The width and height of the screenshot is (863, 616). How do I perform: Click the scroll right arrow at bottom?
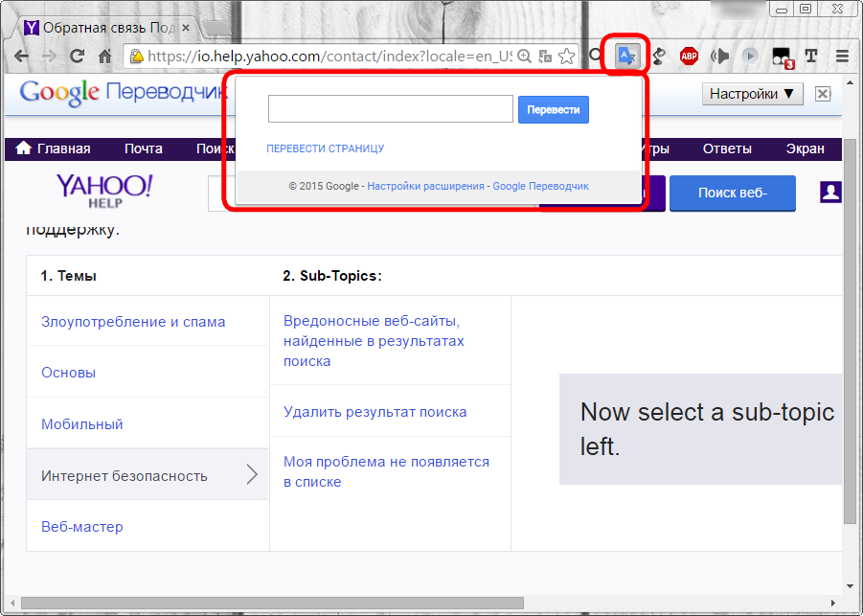coord(833,604)
